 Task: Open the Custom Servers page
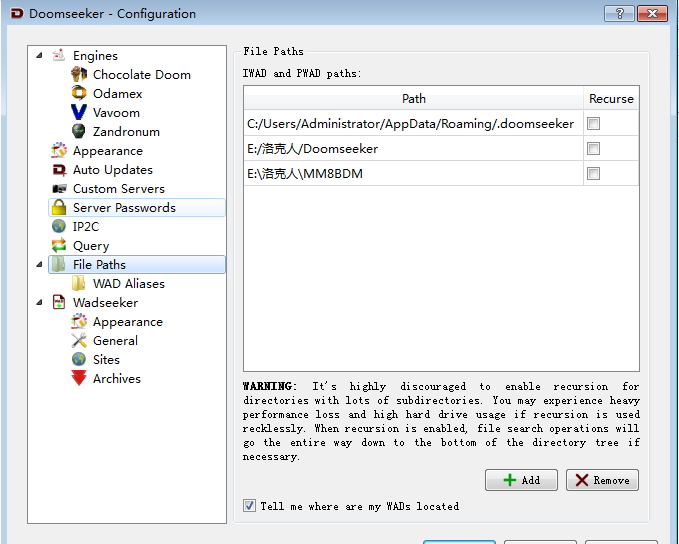(119, 189)
